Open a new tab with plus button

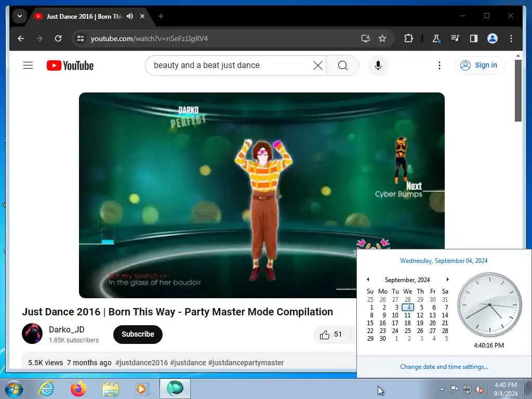click(x=161, y=16)
